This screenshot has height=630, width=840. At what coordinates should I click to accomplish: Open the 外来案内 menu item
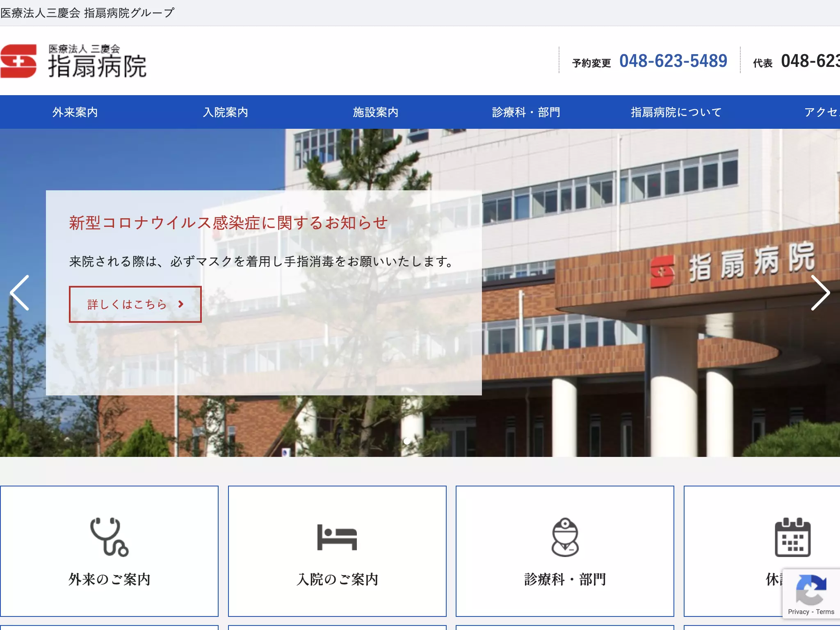75,112
